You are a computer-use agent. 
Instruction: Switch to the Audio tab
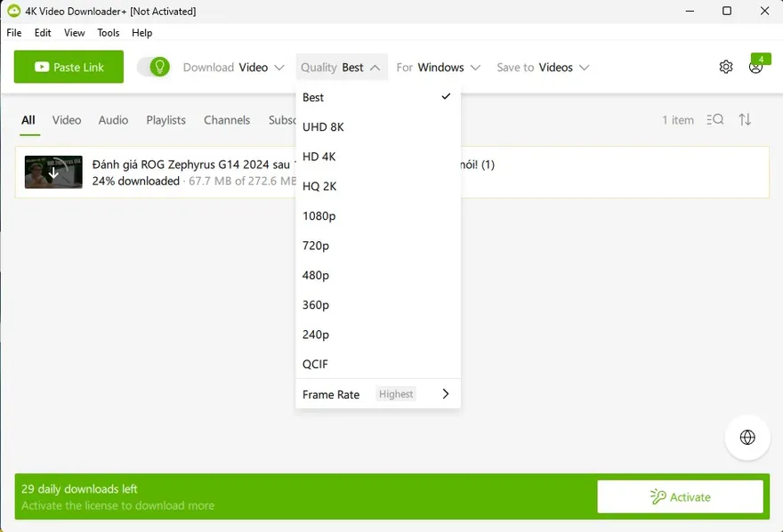click(x=113, y=119)
